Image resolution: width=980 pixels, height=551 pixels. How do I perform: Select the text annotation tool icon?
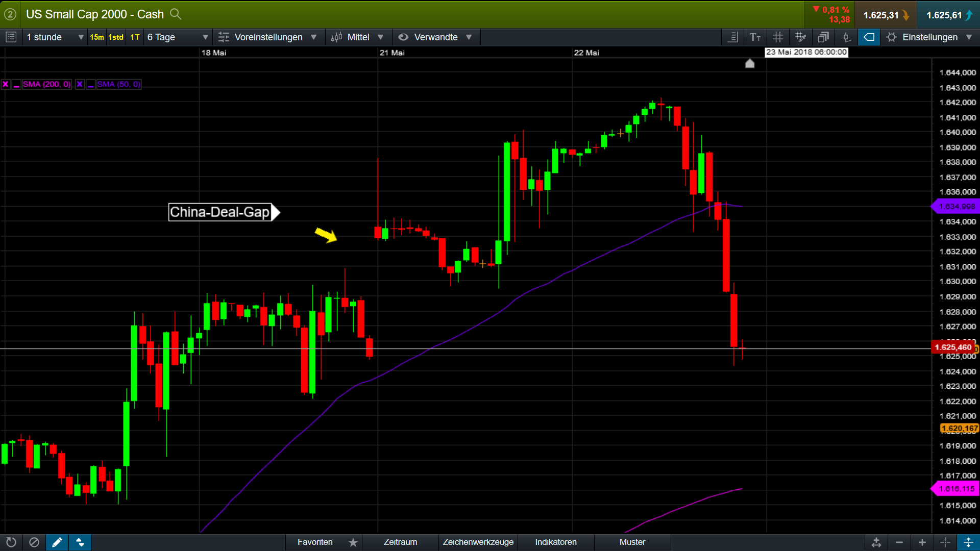point(755,37)
